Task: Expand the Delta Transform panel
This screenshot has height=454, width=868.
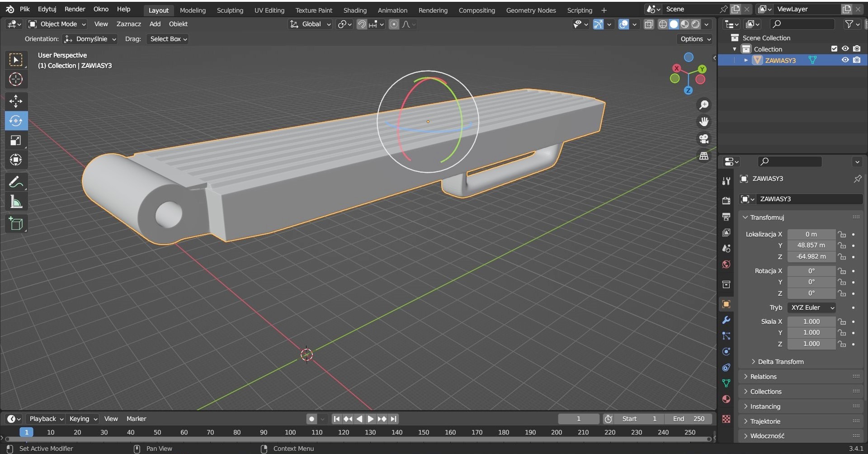Action: tap(780, 362)
